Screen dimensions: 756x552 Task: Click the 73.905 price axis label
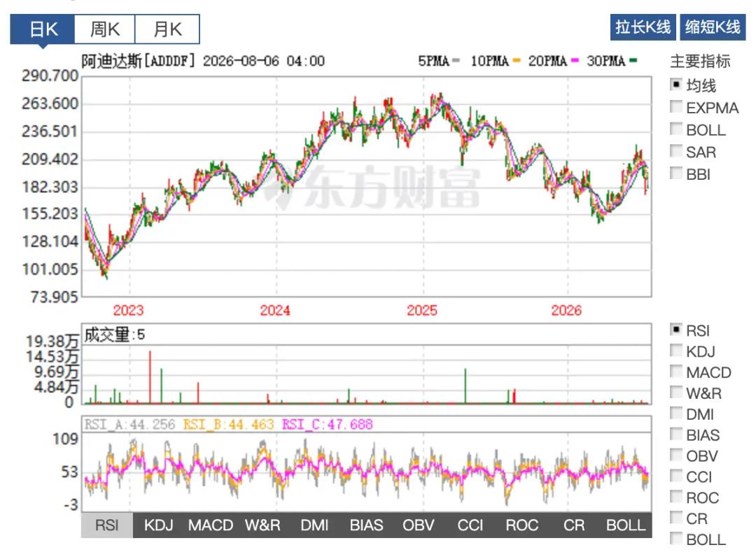[x=53, y=297]
